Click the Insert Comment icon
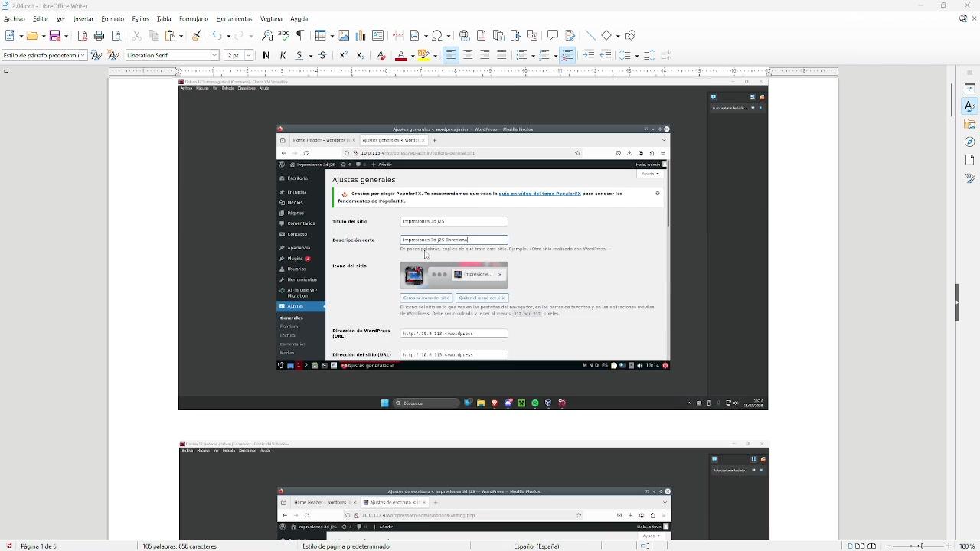This screenshot has width=980, height=551. (553, 36)
